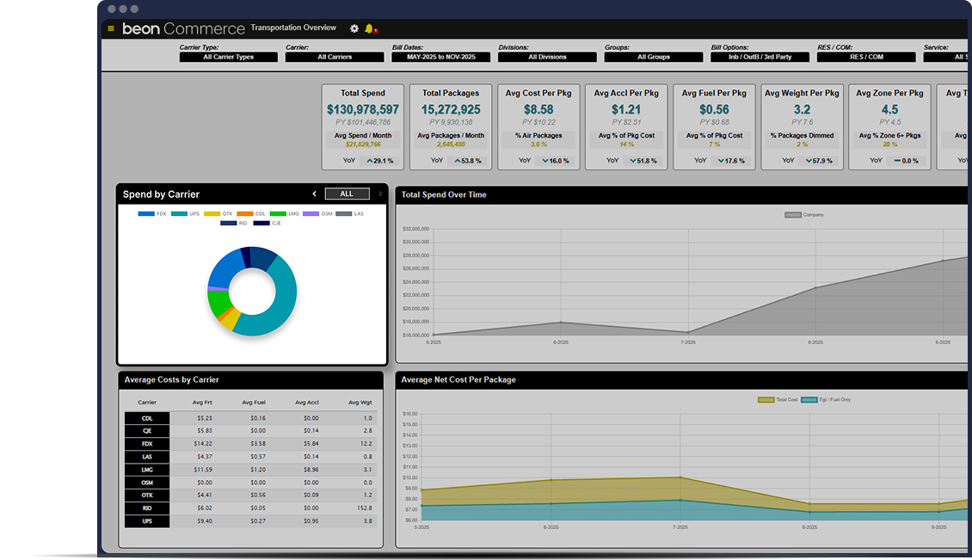
Task: Click the UPS teal legend color swatch
Action: (179, 213)
